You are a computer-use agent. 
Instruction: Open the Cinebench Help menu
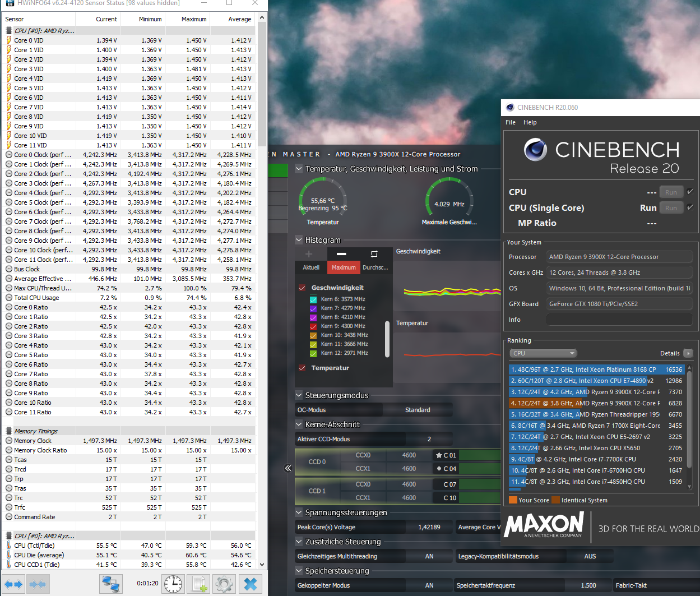(530, 122)
